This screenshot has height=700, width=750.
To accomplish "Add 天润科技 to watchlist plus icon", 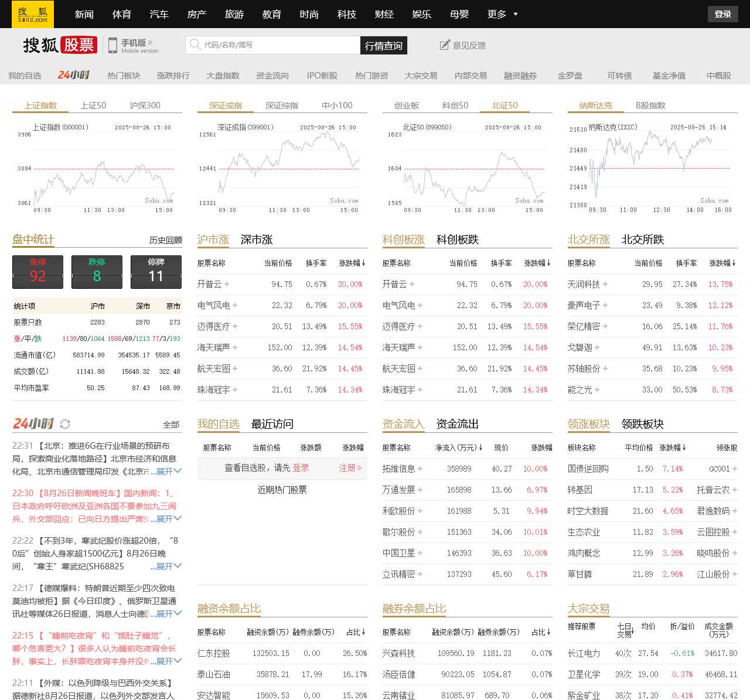I will [605, 284].
